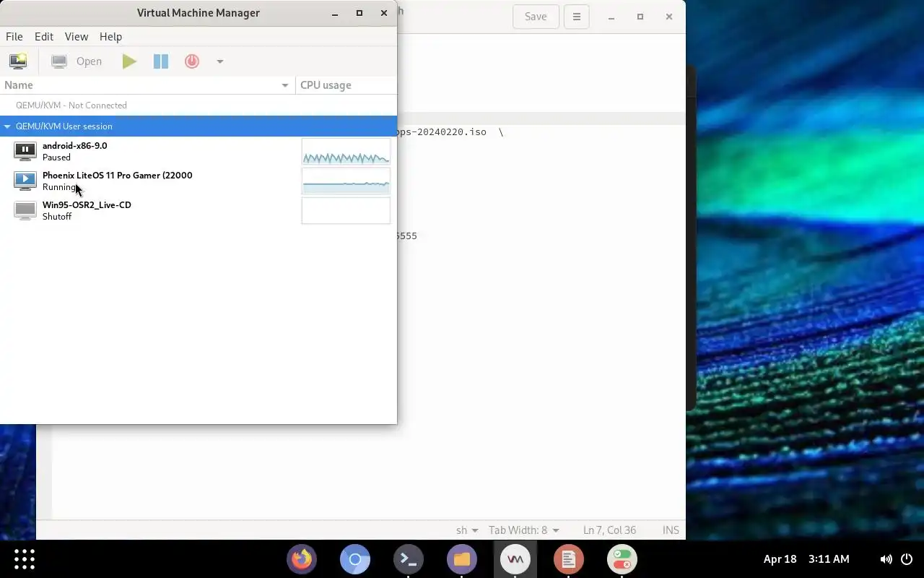This screenshot has width=924, height=578.
Task: Open the View menu
Action: 77,36
